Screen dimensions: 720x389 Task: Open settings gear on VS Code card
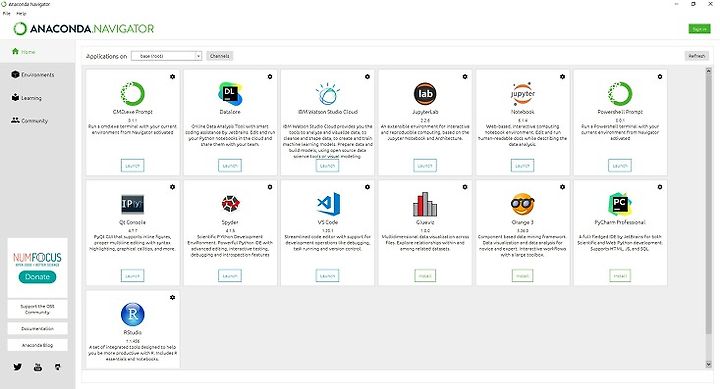[367, 187]
